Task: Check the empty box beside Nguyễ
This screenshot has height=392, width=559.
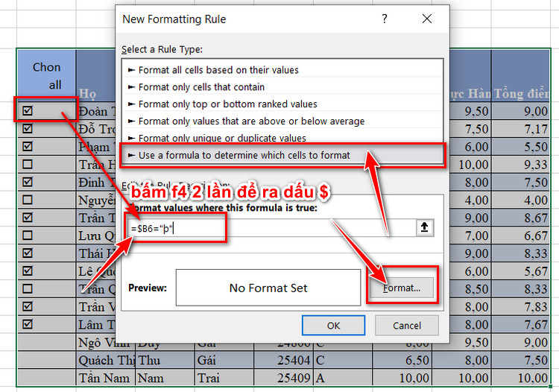Action: (28, 200)
